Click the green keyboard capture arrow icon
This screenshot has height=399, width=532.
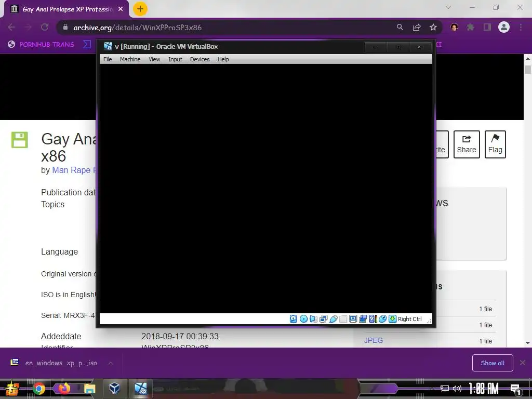click(392, 319)
